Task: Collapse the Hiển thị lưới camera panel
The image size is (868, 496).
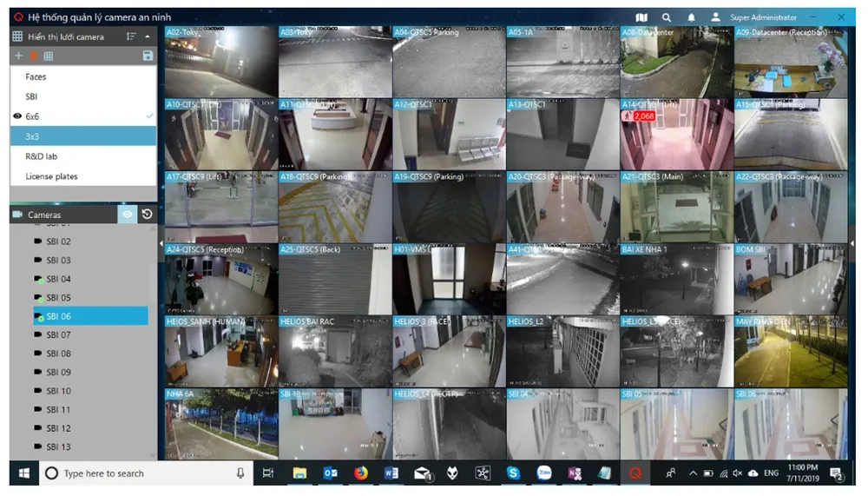Action: tap(148, 36)
